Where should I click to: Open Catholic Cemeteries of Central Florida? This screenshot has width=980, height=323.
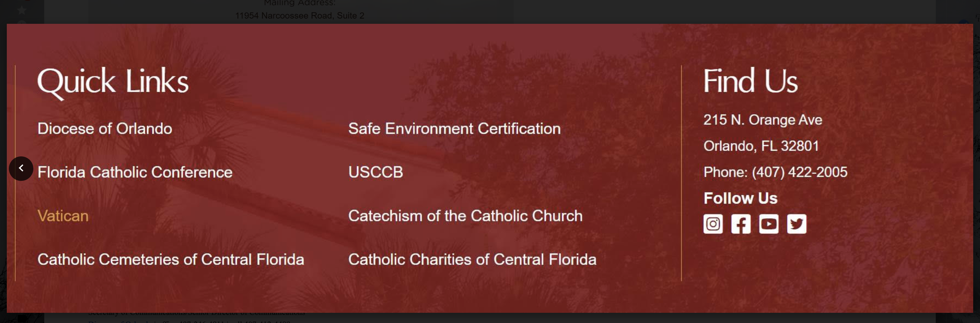170,259
